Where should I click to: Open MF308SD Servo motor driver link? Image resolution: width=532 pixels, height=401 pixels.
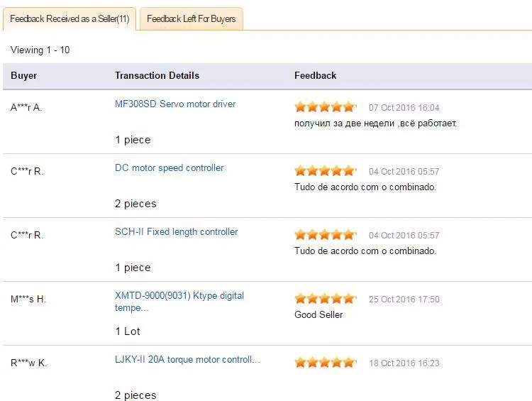pyautogui.click(x=175, y=104)
